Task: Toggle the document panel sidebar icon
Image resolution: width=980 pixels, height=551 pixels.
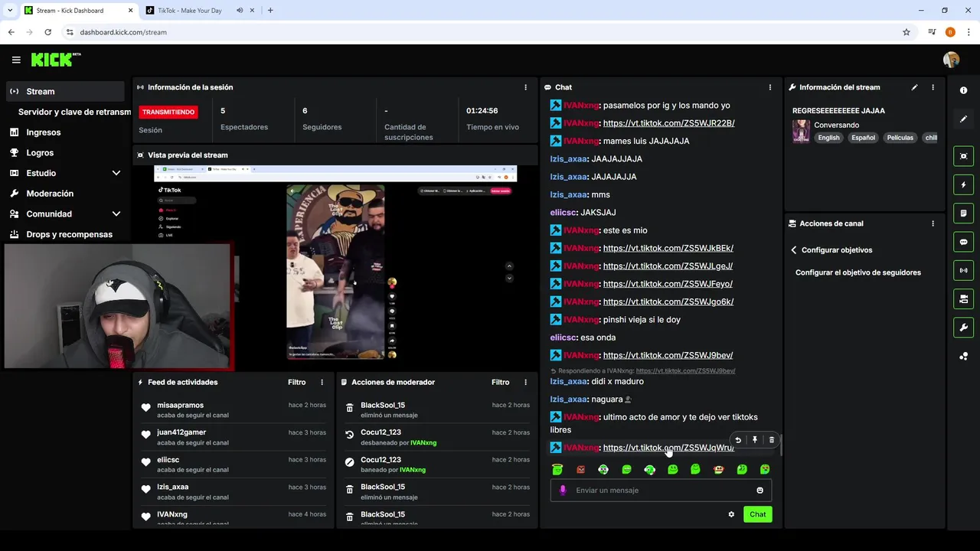Action: tap(963, 213)
